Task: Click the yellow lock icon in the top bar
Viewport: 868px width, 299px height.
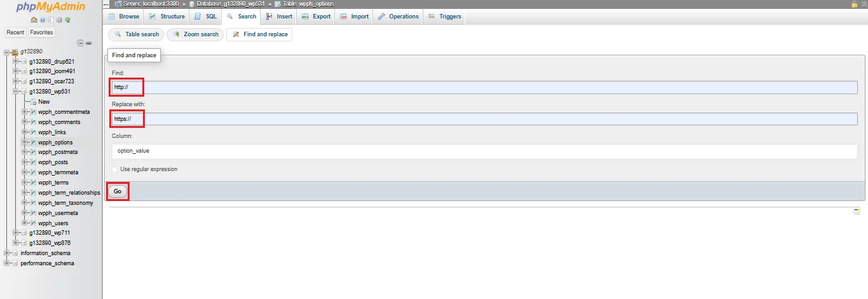Action: click(x=855, y=4)
